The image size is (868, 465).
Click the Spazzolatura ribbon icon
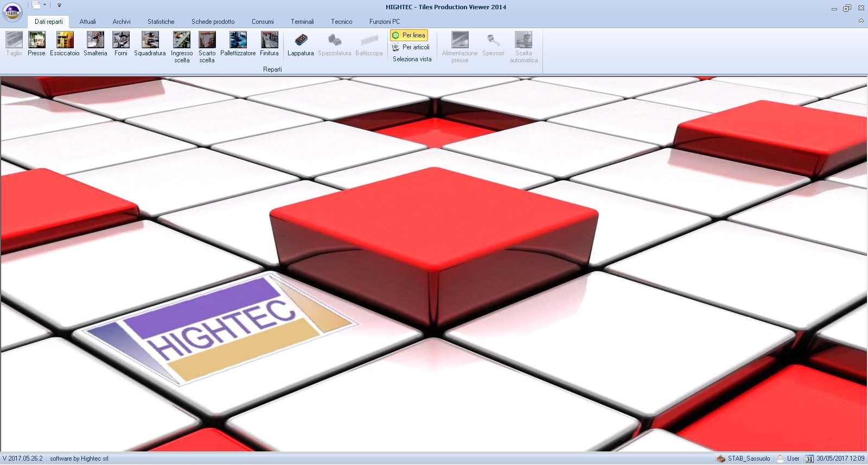[335, 44]
